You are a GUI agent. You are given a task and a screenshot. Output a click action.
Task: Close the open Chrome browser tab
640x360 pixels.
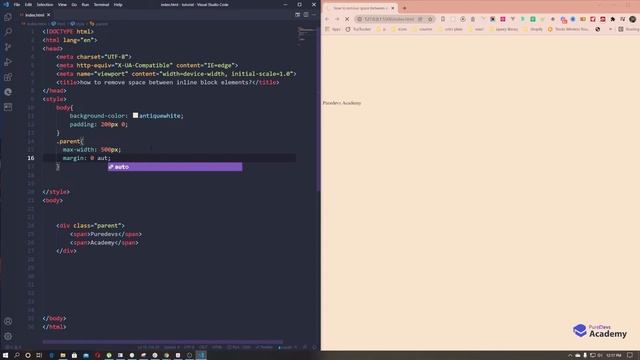click(x=393, y=8)
